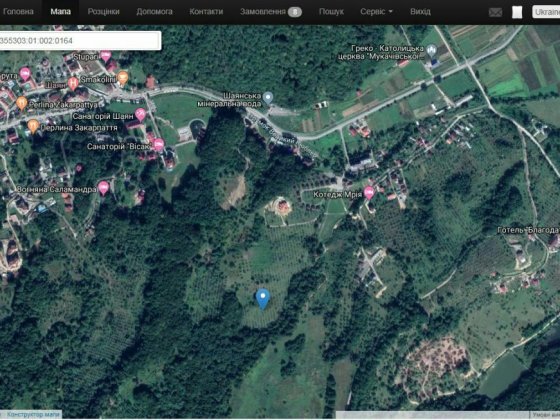Select the Санаторій Шаян pink marker
This screenshot has width=560, height=420.
click(x=140, y=115)
